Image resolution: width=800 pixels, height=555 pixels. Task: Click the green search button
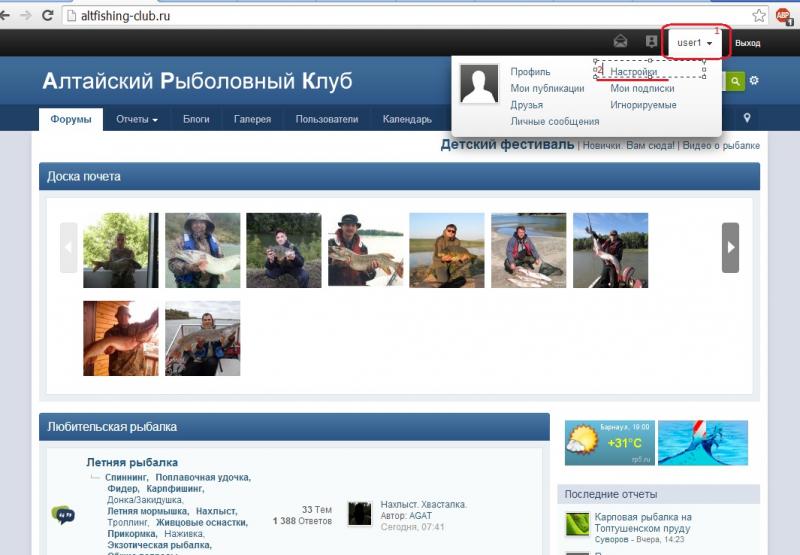point(735,81)
